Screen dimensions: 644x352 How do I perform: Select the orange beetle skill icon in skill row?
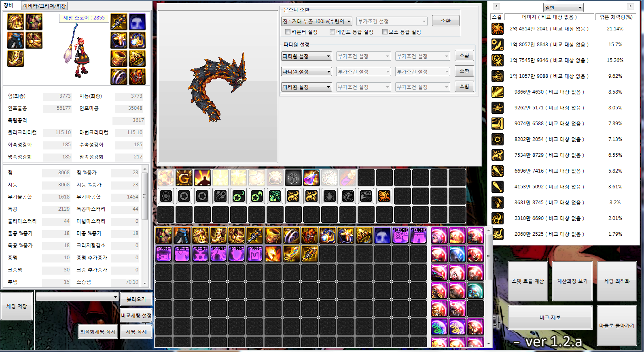[x=384, y=196]
